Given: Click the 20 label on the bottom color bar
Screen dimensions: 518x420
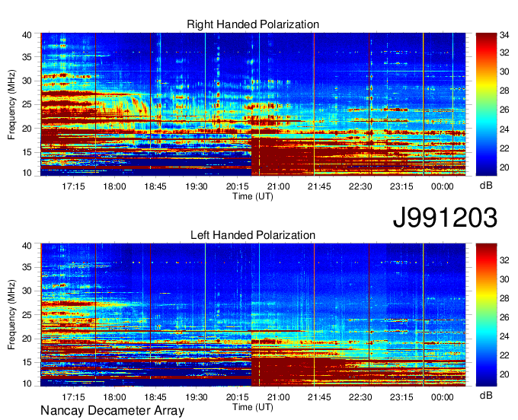Looking at the screenshot, I should [x=504, y=374].
